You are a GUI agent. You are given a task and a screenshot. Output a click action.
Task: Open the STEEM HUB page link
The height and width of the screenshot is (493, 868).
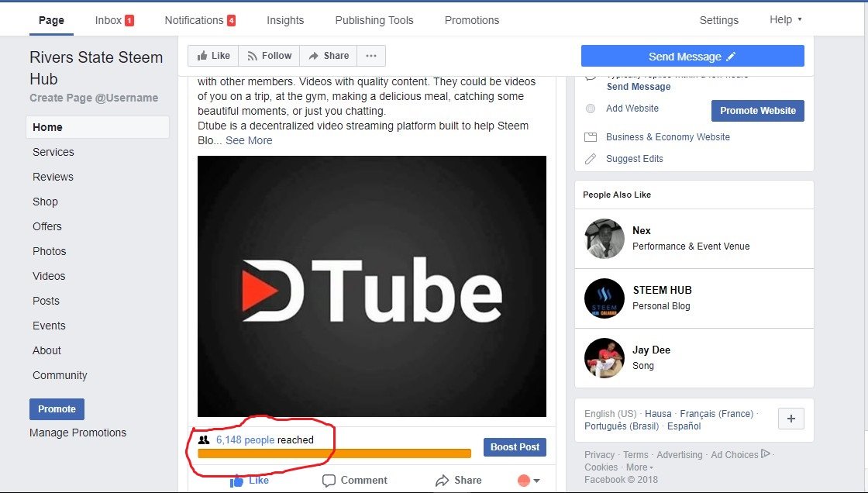662,290
